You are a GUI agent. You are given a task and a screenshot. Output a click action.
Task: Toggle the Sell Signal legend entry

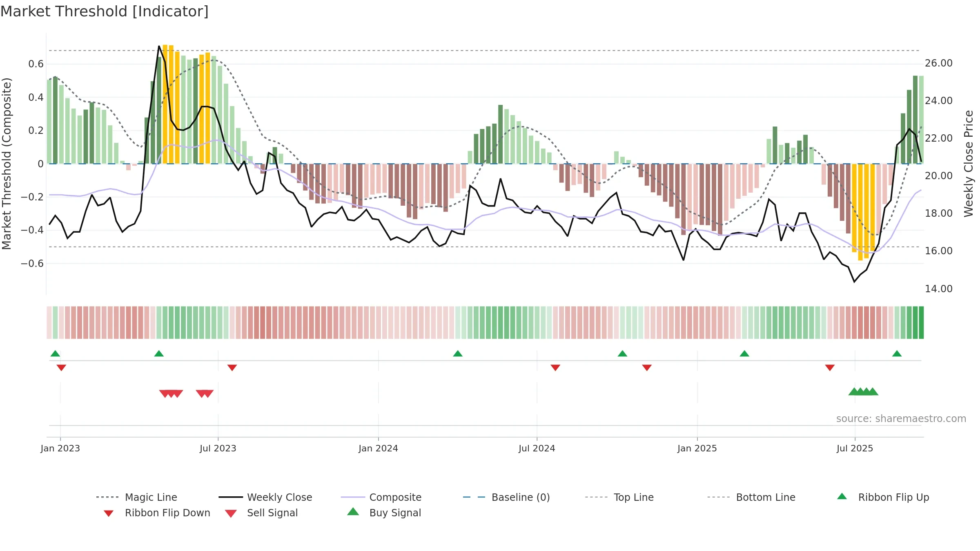click(261, 513)
